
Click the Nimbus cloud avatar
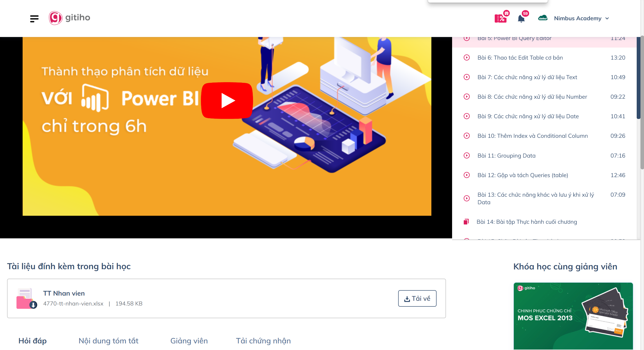543,18
